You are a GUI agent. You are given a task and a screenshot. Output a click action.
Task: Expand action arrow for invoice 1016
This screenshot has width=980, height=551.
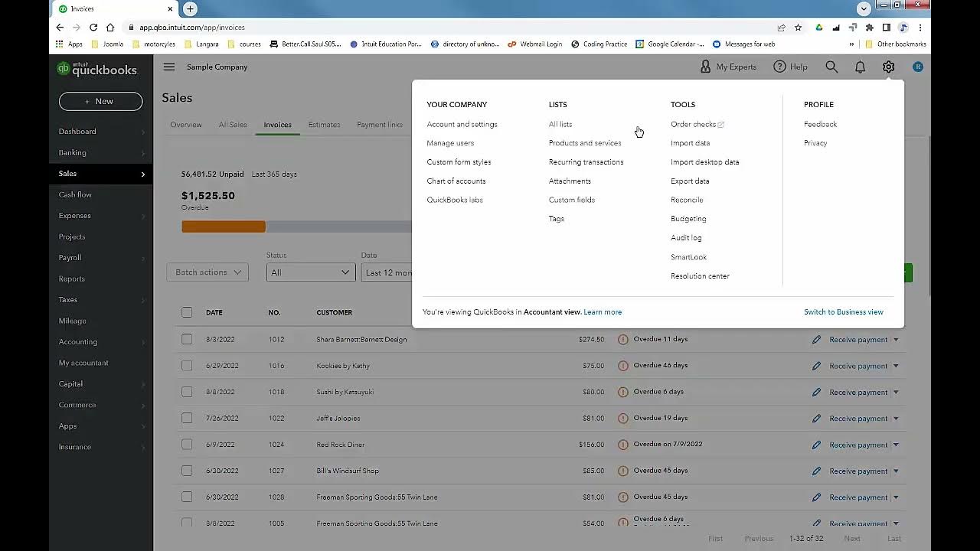coord(896,366)
